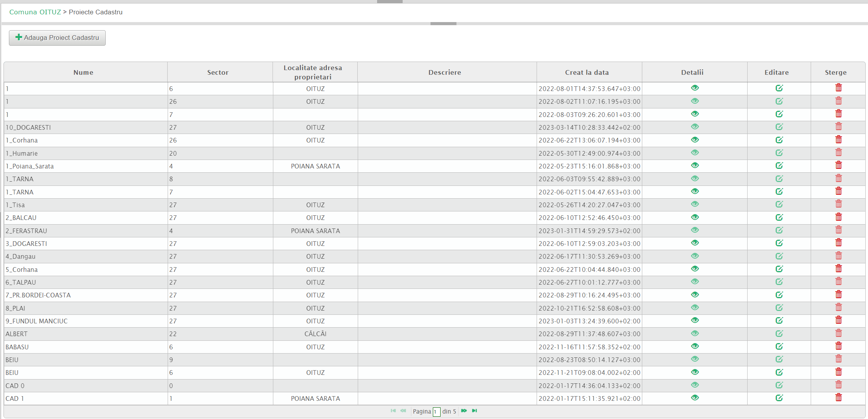The image size is (868, 419).
Task: Click delete icon for ALBERT row
Action: pos(839,333)
